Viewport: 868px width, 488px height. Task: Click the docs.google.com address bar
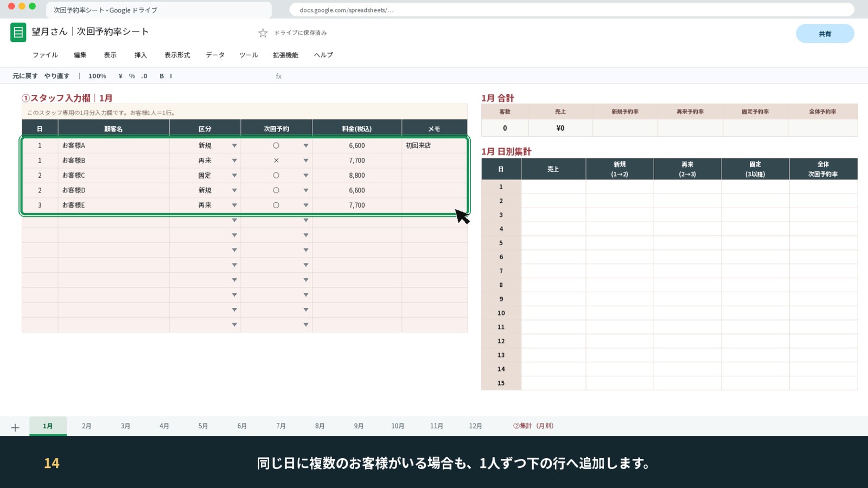(572, 10)
